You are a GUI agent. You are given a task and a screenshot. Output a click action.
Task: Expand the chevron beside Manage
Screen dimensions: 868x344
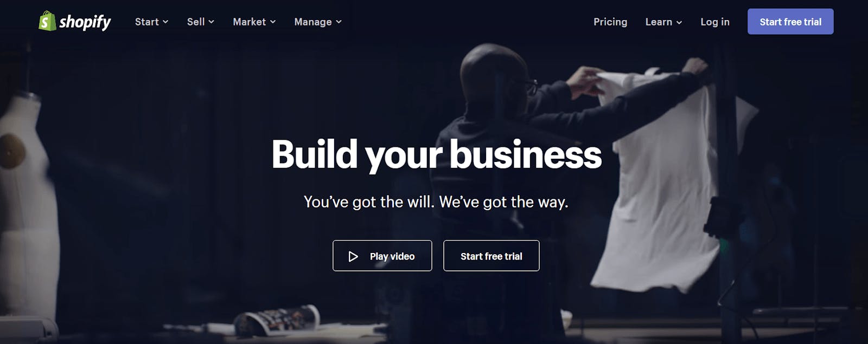click(x=339, y=22)
